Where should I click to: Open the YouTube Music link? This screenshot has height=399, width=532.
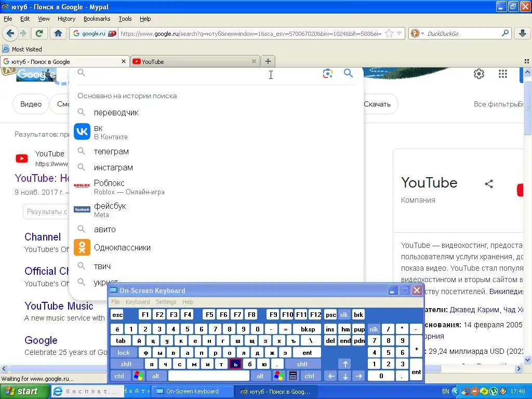[x=59, y=305]
